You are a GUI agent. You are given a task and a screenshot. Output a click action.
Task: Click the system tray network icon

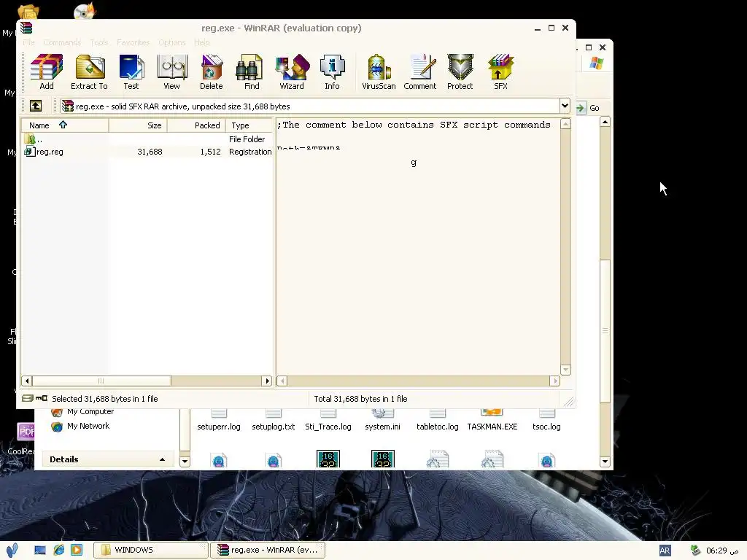click(695, 551)
